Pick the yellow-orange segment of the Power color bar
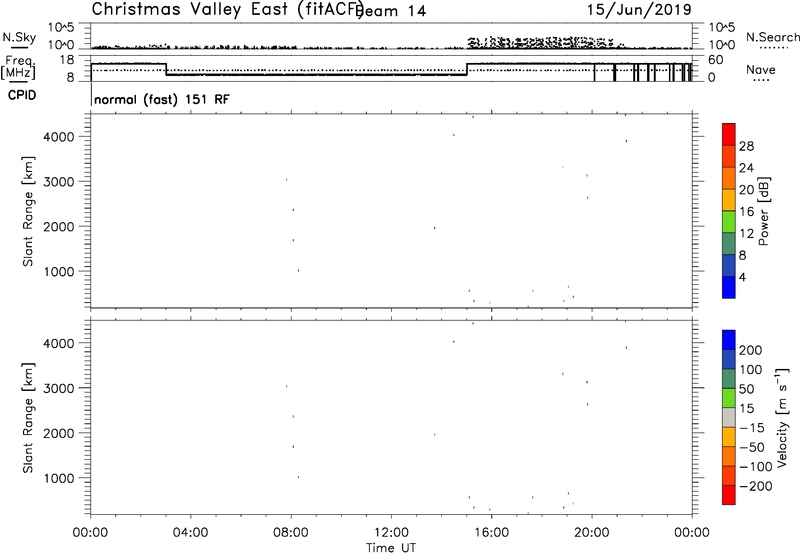Screen dimensions: 800x554 click(x=729, y=200)
